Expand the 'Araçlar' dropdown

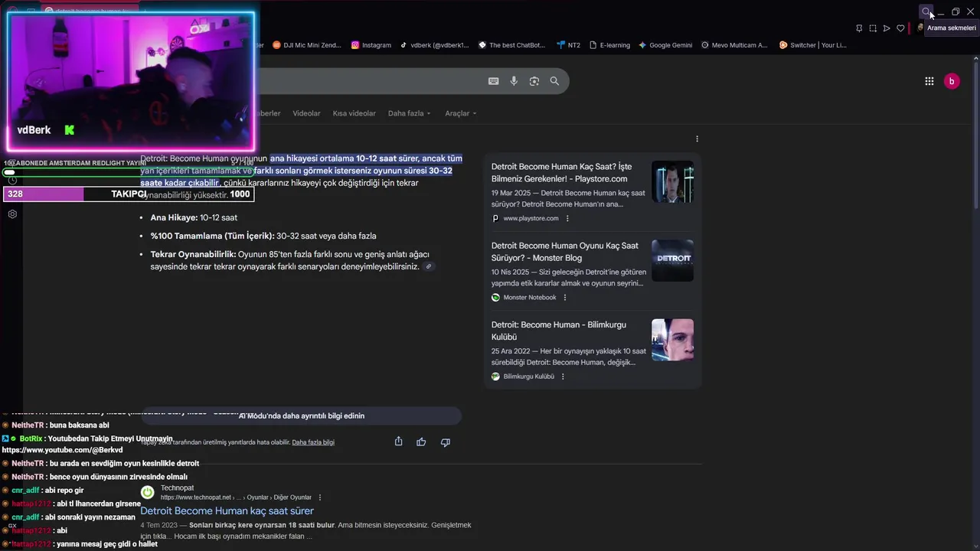point(461,113)
